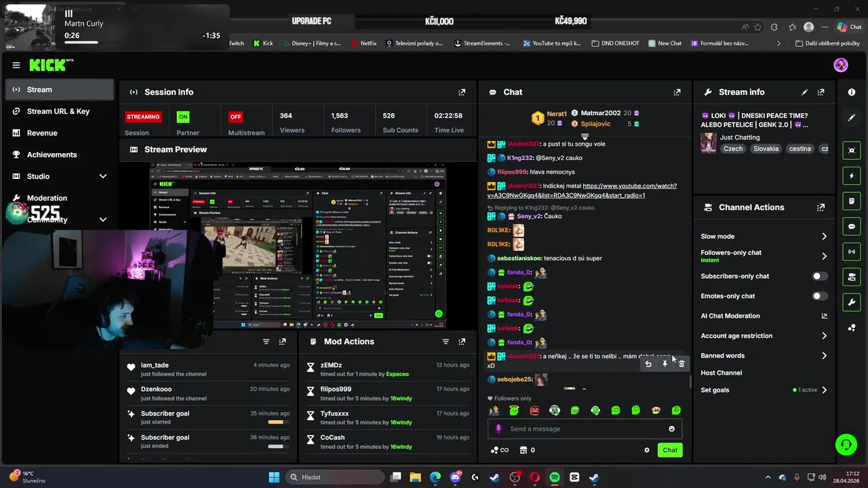Open filter on Mod Actions panel
This screenshot has width=868, height=488.
pyautogui.click(x=446, y=342)
